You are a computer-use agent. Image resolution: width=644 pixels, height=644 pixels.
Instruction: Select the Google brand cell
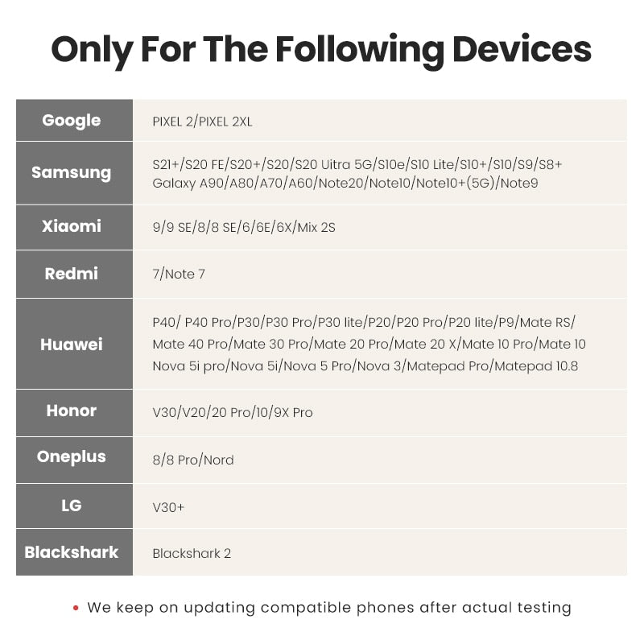tap(74, 120)
